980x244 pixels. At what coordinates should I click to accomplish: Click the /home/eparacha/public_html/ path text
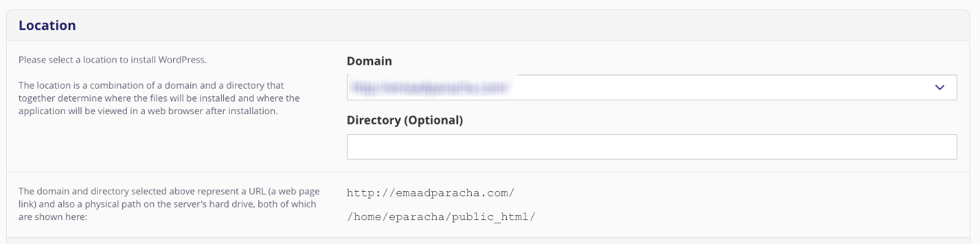click(440, 217)
